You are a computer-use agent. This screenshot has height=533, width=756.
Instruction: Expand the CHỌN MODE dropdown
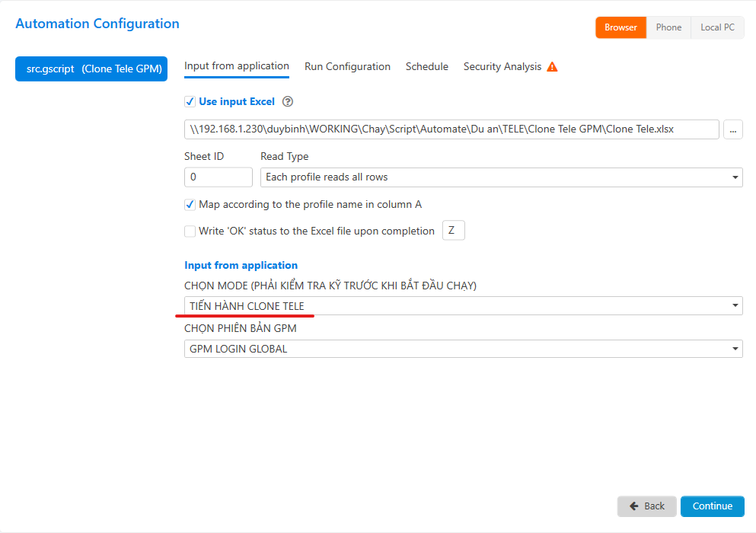click(x=463, y=306)
